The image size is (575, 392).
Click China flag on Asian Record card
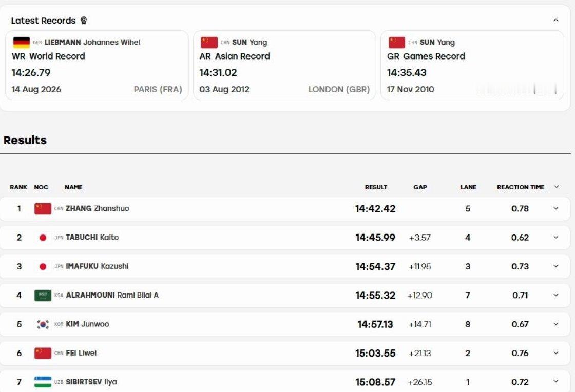(x=209, y=43)
